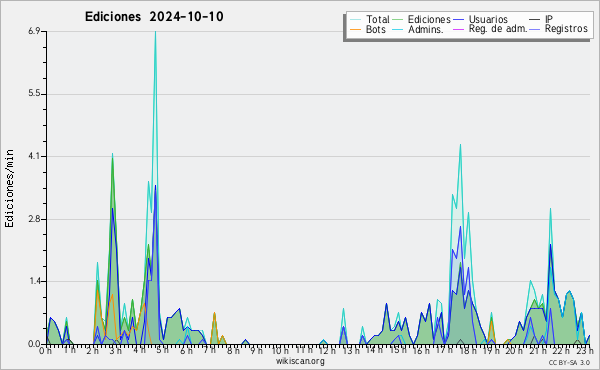600x370 pixels.
Task: Click the '23 h' x-axis label
Action: pos(585,350)
